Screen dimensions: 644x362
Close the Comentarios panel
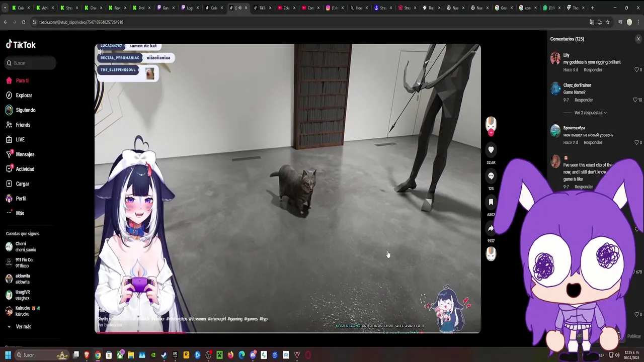[638, 39]
